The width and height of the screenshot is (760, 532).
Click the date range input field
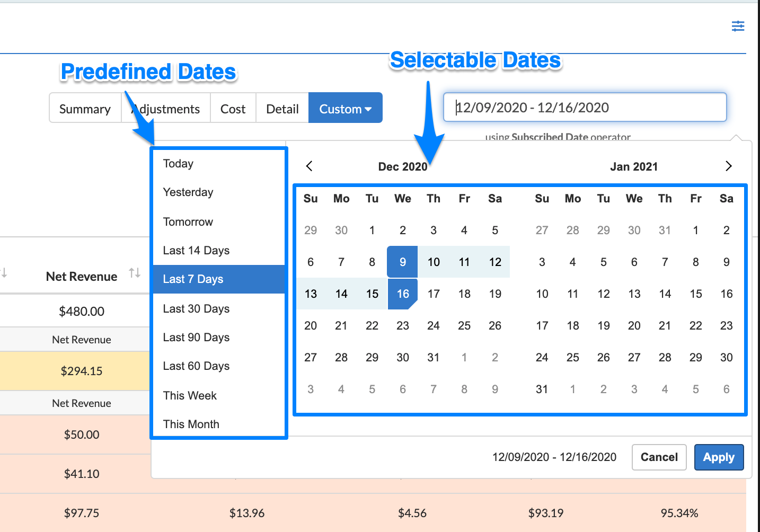[x=584, y=108]
